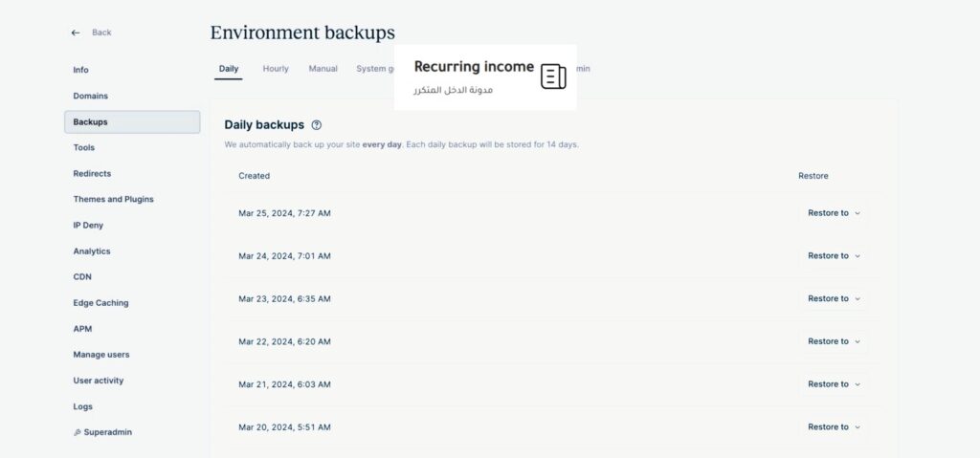Open Restore to menu for Mar 22 backup
This screenshot has width=980, height=458.
[x=834, y=341]
